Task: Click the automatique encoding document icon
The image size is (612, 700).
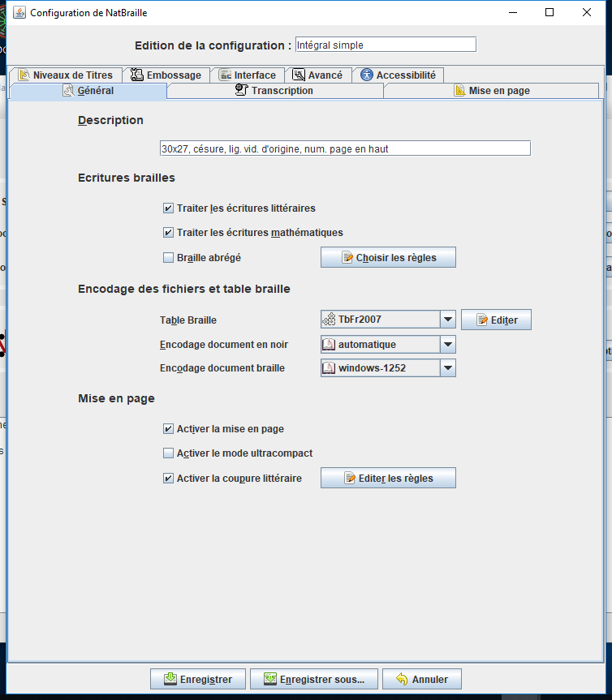Action: [x=329, y=344]
